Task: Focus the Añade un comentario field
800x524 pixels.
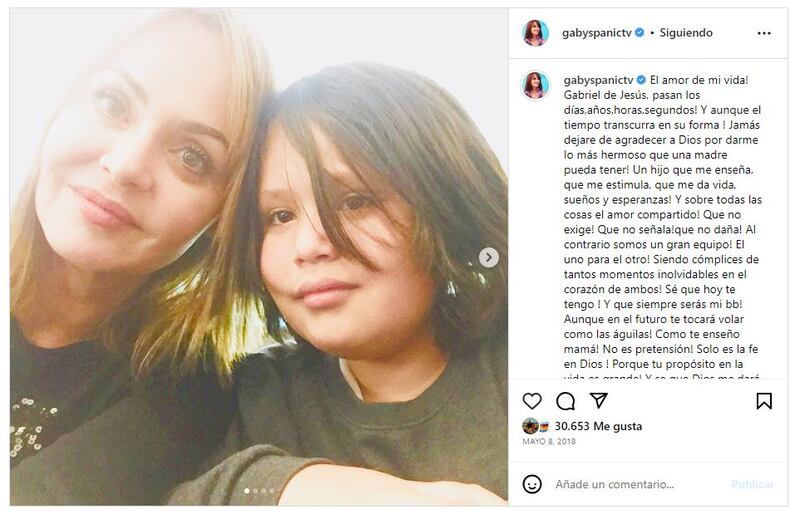Action: click(x=630, y=484)
